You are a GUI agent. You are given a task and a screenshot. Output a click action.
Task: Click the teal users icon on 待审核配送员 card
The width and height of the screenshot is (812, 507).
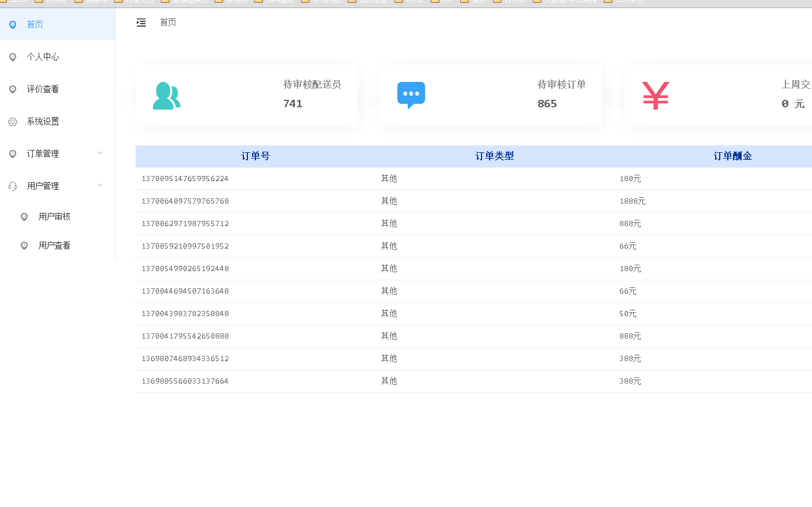point(167,96)
